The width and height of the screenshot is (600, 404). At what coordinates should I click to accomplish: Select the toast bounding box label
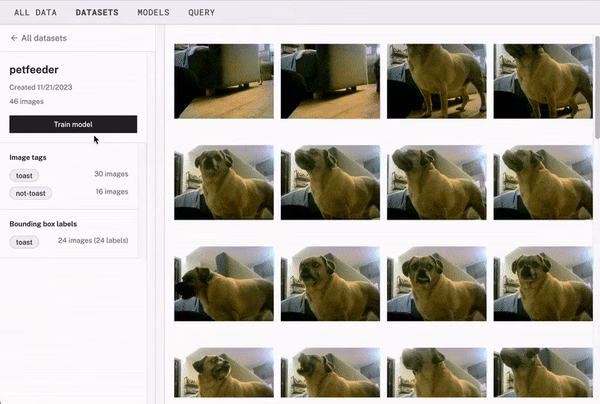24,242
